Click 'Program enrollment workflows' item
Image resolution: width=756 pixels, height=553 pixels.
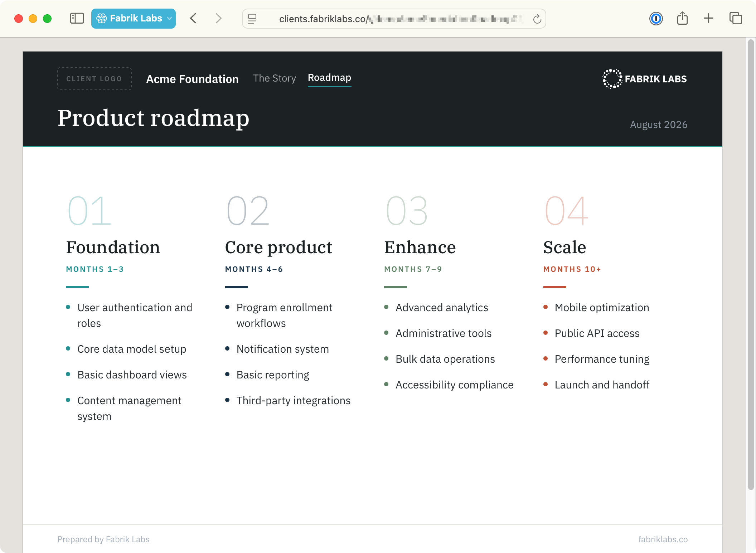[285, 315]
